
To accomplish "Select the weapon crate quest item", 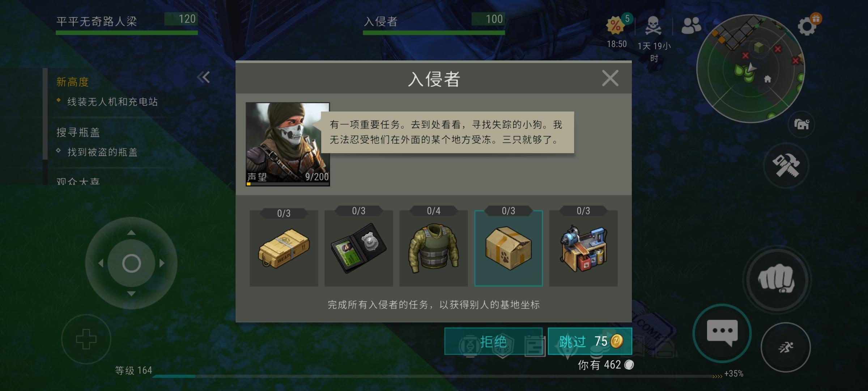I will click(284, 248).
